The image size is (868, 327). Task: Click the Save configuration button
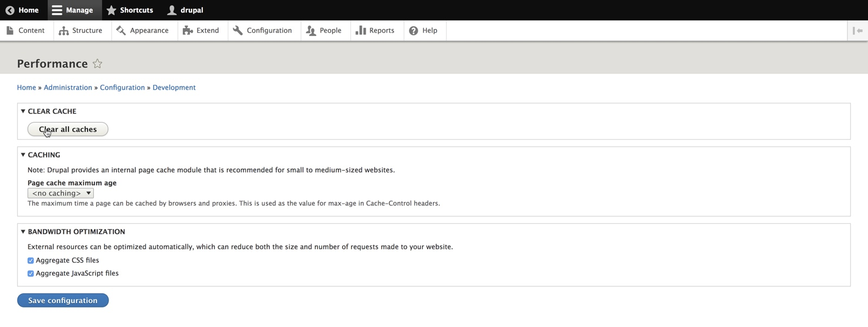coord(63,300)
